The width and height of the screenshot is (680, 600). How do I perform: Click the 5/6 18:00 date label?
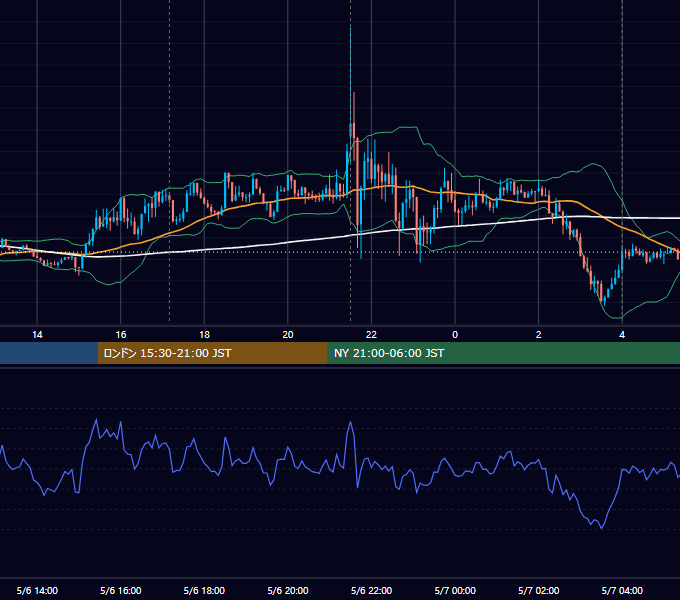pyautogui.click(x=204, y=590)
